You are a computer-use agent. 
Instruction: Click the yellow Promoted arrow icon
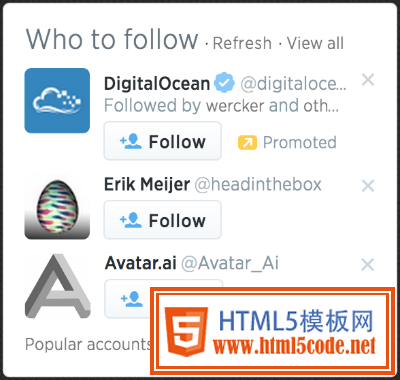click(x=247, y=143)
